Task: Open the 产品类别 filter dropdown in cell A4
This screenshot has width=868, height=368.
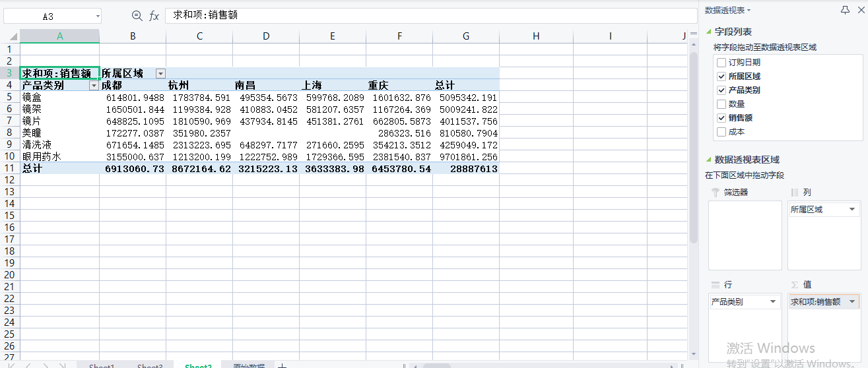Action: coord(94,85)
